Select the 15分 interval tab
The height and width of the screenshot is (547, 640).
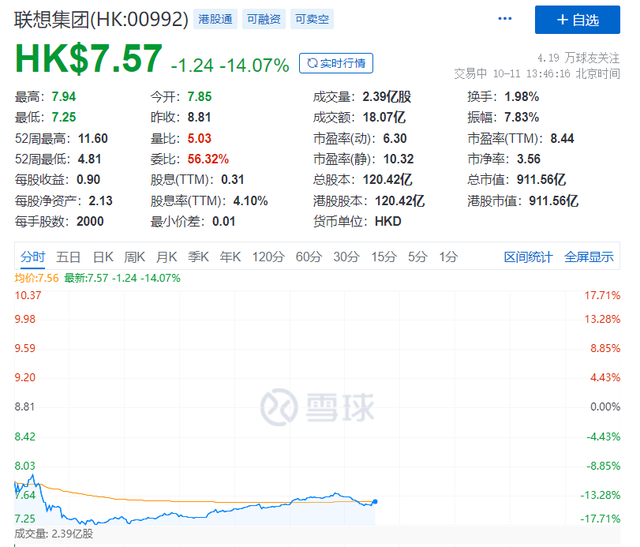click(384, 257)
